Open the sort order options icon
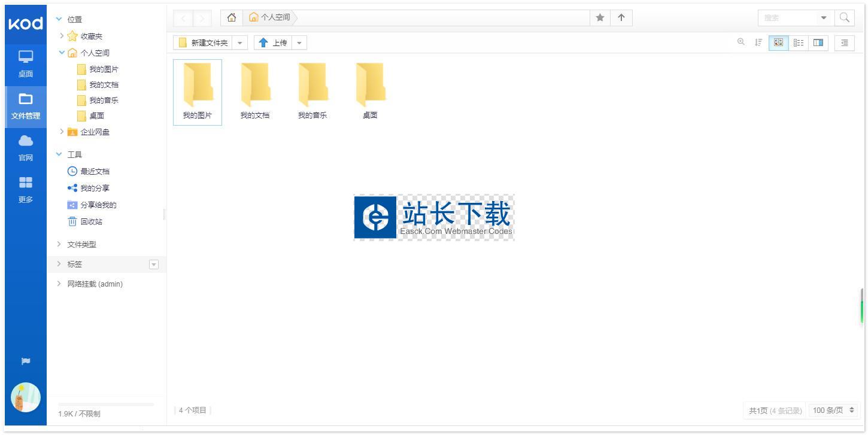 [758, 42]
